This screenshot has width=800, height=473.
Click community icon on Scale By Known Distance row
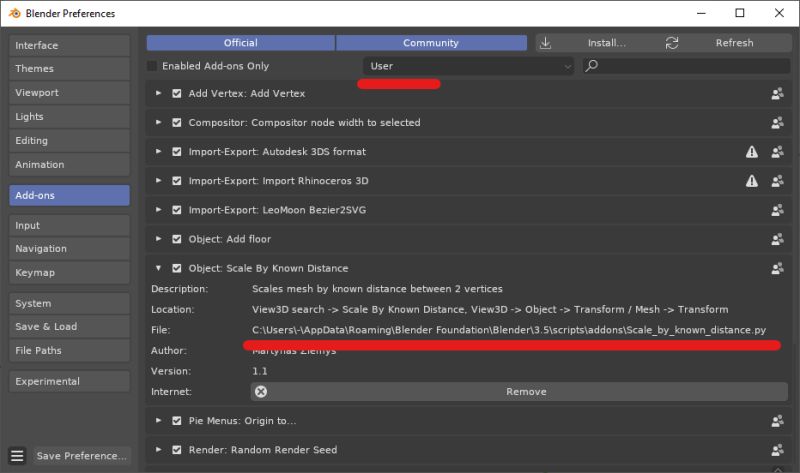click(x=777, y=268)
